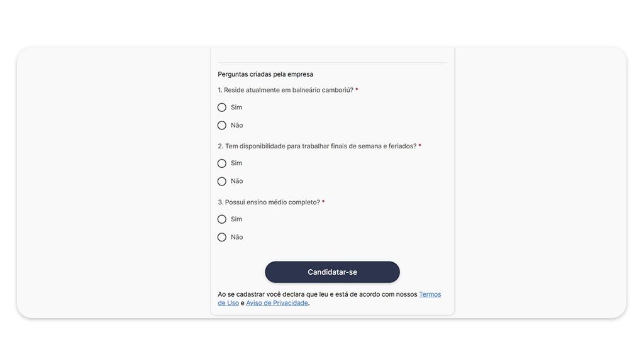Click the "Não" label text under question 2

[x=236, y=181]
